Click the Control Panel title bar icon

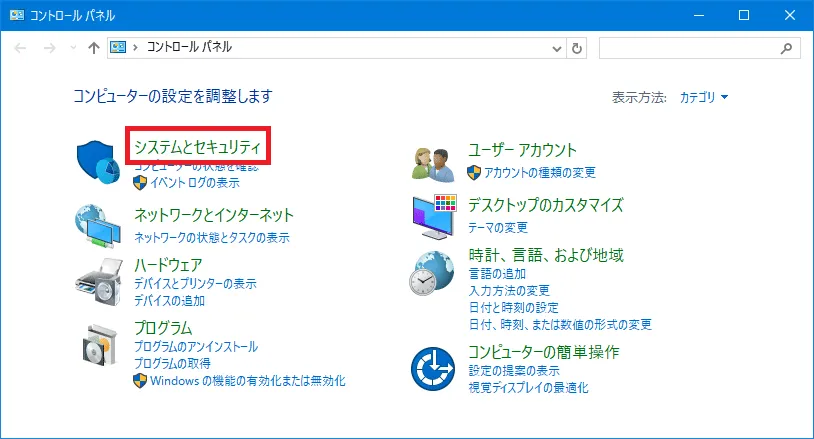pos(17,15)
